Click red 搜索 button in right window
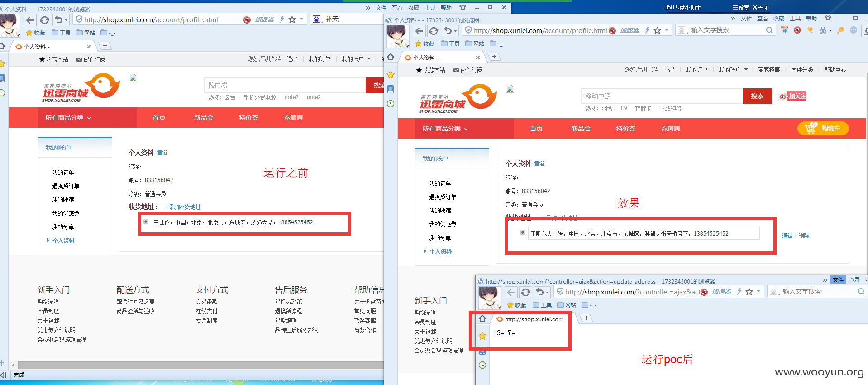Viewport: 868px width, 385px height. click(757, 96)
